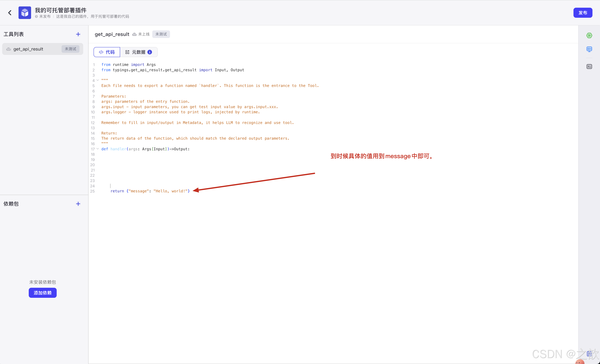Viewport: 600px width, 364px height.
Task: Collapse the handler function at line 17
Action: [x=98, y=149]
